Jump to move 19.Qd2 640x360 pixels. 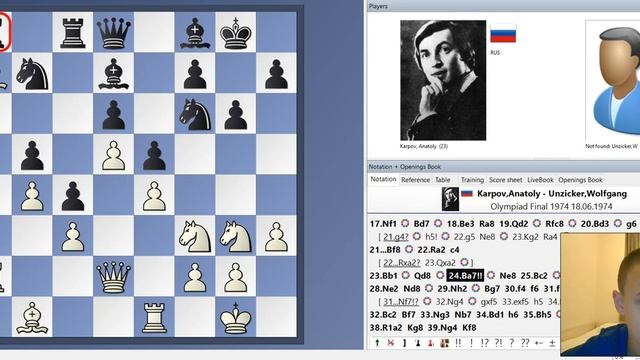pos(514,224)
